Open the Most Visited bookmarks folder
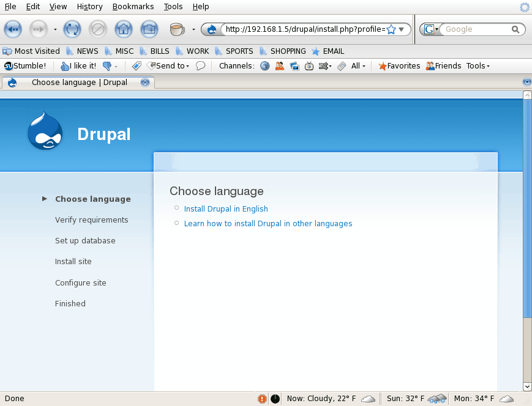This screenshot has height=406, width=532. tap(31, 51)
